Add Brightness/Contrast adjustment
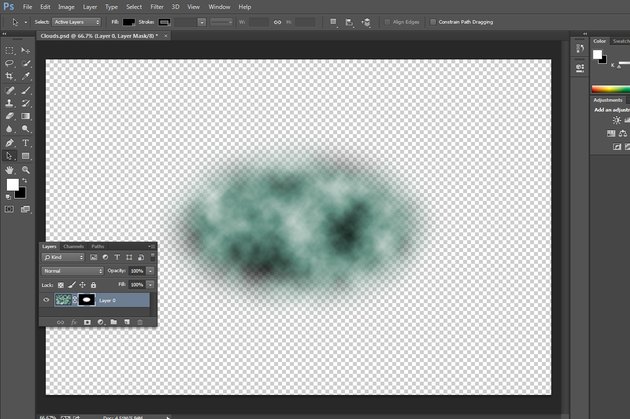This screenshot has height=419, width=630. click(x=616, y=120)
